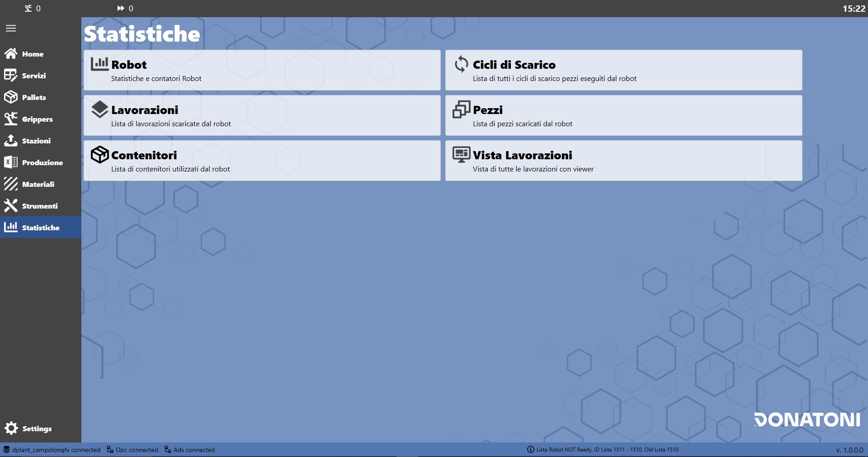Viewport: 868px width, 457px height.
Task: Click the Lavorazioni layers icon
Action: point(99,109)
